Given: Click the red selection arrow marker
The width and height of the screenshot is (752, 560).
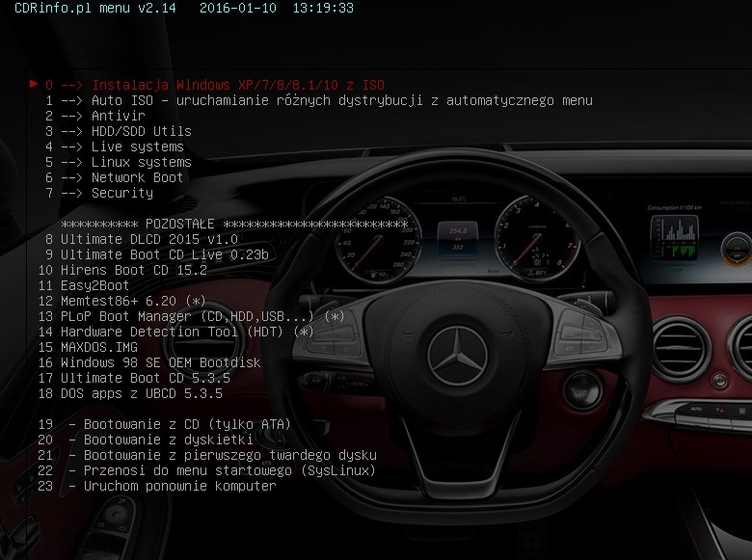Looking at the screenshot, I should pyautogui.click(x=34, y=84).
